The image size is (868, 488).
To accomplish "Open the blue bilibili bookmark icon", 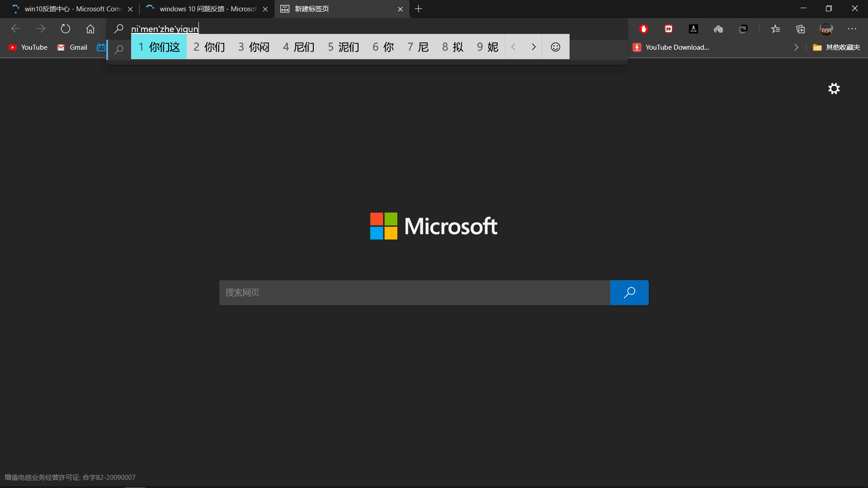I will click(x=101, y=47).
